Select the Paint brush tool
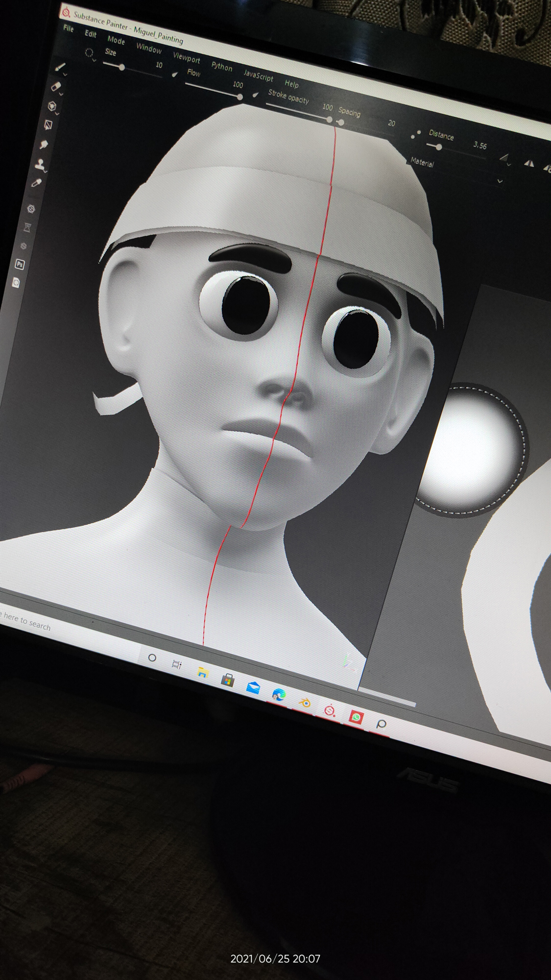 (x=60, y=66)
